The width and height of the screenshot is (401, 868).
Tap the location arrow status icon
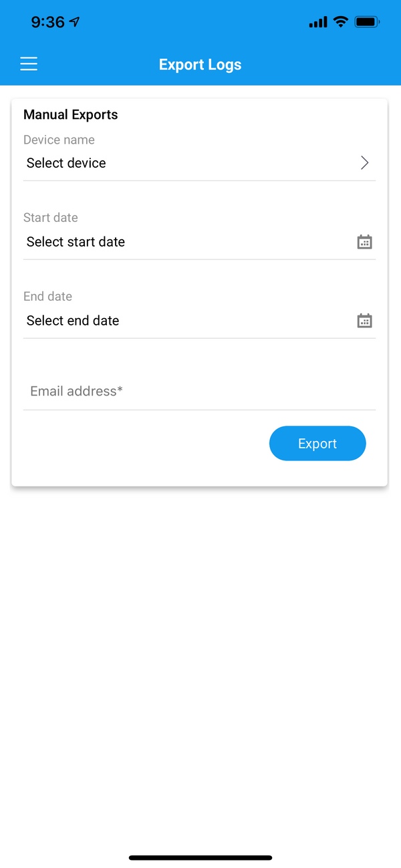point(75,22)
